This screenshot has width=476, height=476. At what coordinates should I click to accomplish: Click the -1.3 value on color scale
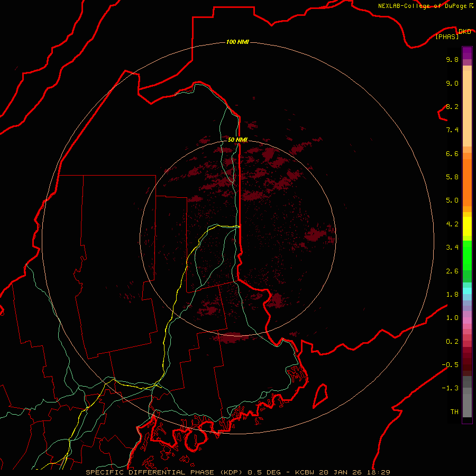(450, 388)
